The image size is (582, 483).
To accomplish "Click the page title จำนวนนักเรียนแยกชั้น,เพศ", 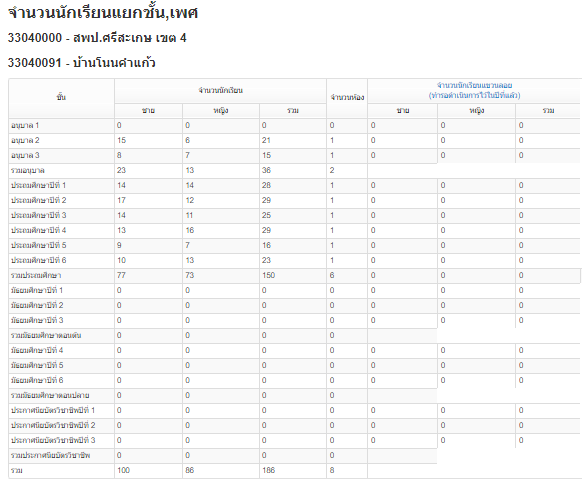I will (103, 13).
